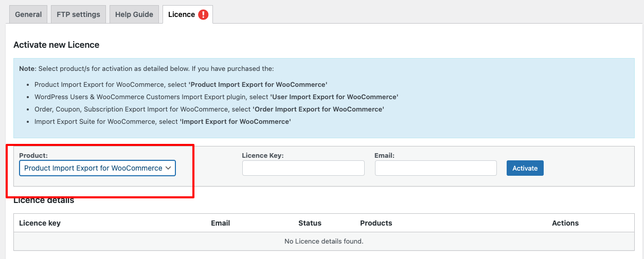Click the 'Licence Key:' field label
Screen dimensions: 644x259
coord(263,155)
